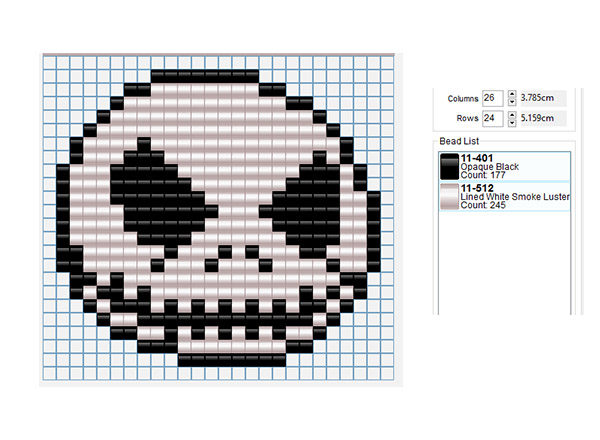This screenshot has width=600, height=440.
Task: Click the 'Lined White Smoke Luster' name text
Action: (x=515, y=197)
